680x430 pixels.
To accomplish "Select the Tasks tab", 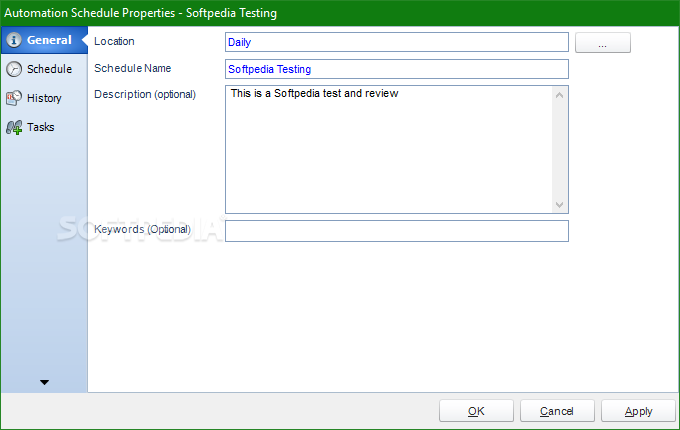I will (x=44, y=127).
